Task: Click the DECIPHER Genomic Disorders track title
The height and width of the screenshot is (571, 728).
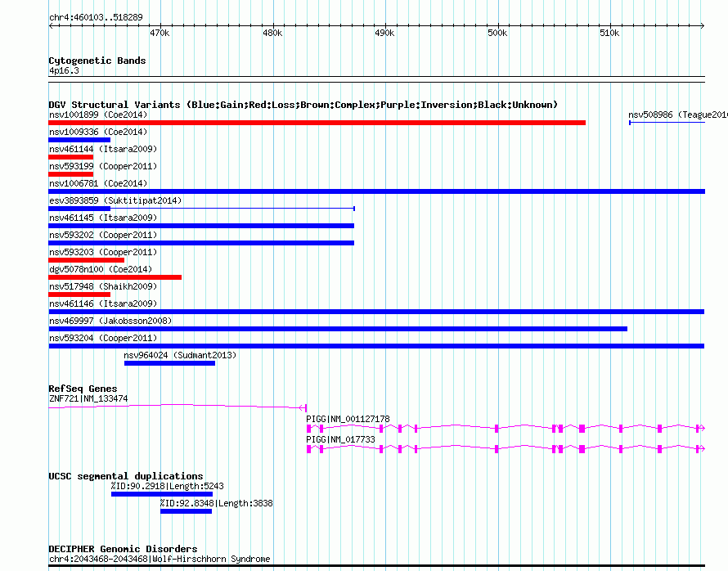Action: (123, 549)
